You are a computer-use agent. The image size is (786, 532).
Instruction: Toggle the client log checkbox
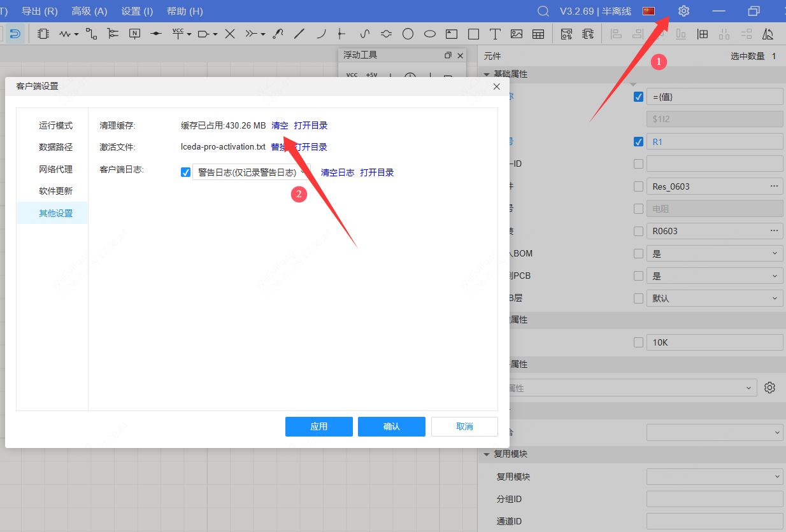coord(186,172)
